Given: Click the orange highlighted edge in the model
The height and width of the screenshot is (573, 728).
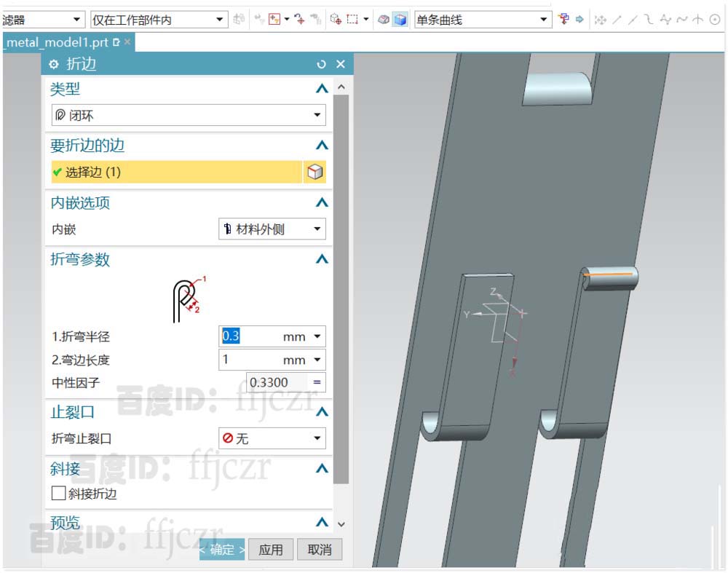Looking at the screenshot, I should click(x=609, y=274).
